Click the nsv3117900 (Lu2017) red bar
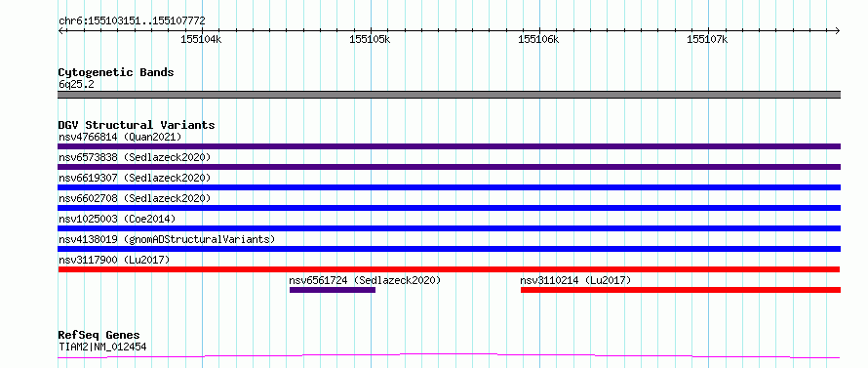Image resolution: width=868 pixels, height=368 pixels. pos(449,269)
